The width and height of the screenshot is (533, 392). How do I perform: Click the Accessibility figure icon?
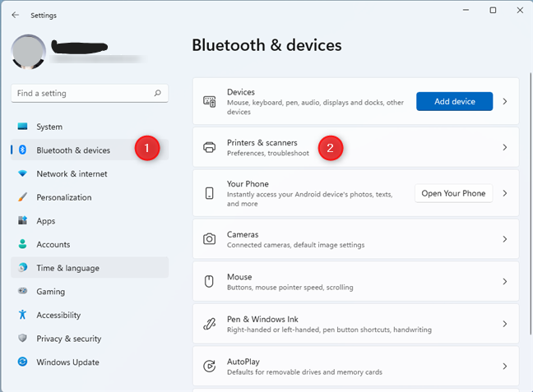pyautogui.click(x=22, y=315)
